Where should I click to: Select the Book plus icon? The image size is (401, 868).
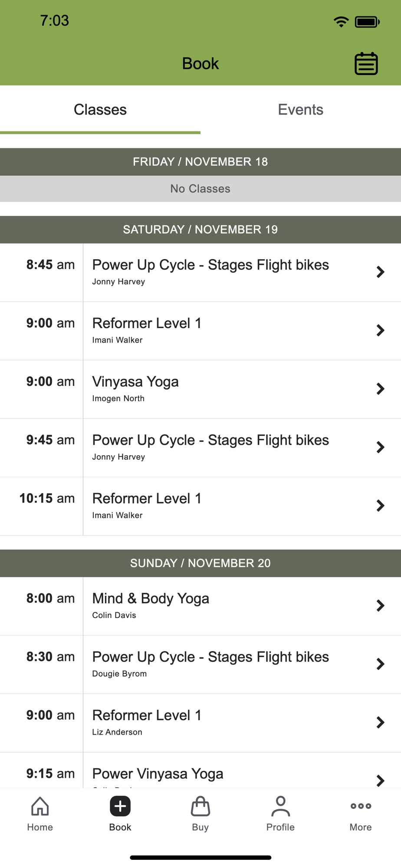[120, 806]
